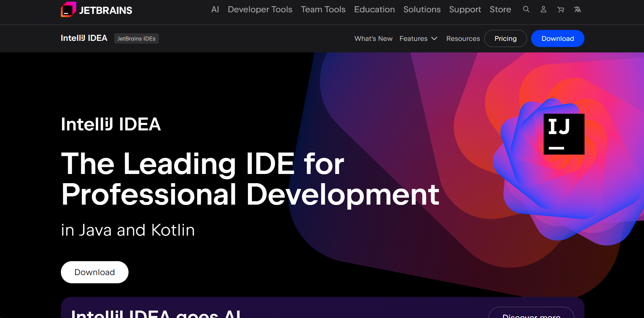Open the Store menu
This screenshot has width=644, height=318.
click(x=500, y=10)
